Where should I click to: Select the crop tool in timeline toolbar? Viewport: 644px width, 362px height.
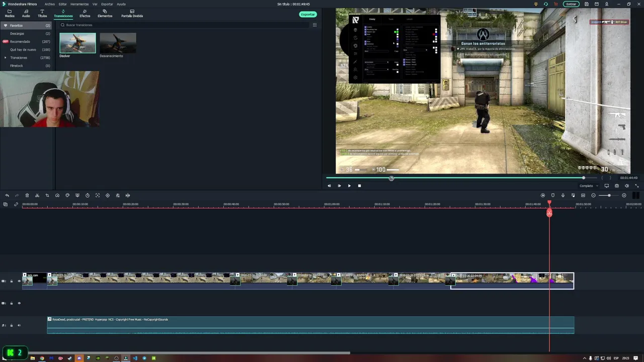point(47,195)
